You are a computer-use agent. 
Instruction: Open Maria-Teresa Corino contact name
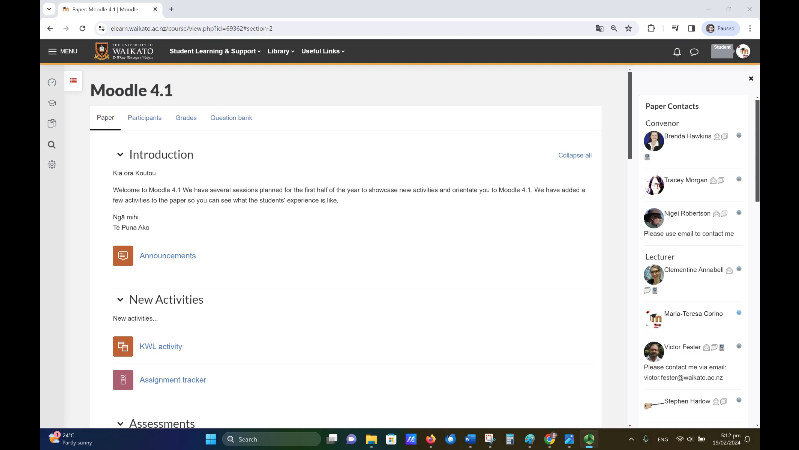pyautogui.click(x=694, y=313)
